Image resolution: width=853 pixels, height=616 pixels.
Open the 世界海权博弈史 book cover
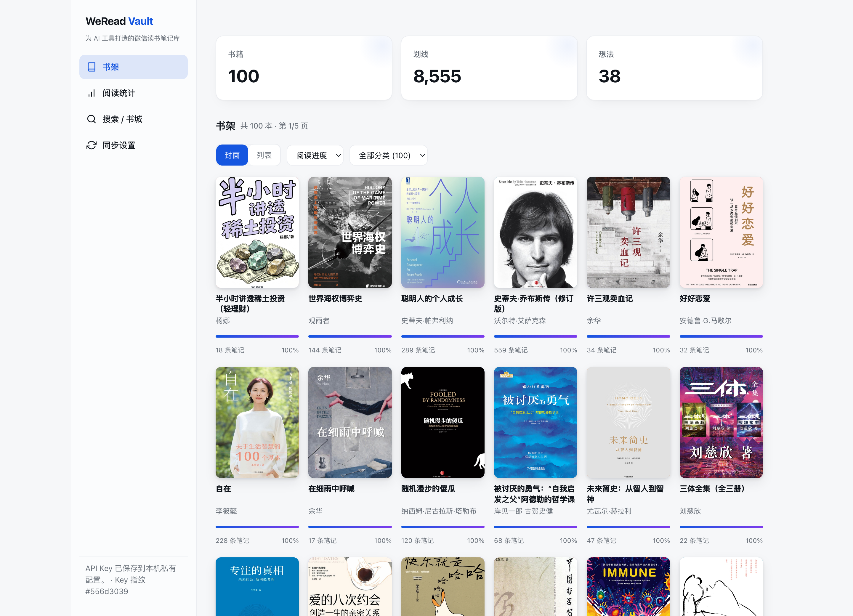[x=350, y=232]
